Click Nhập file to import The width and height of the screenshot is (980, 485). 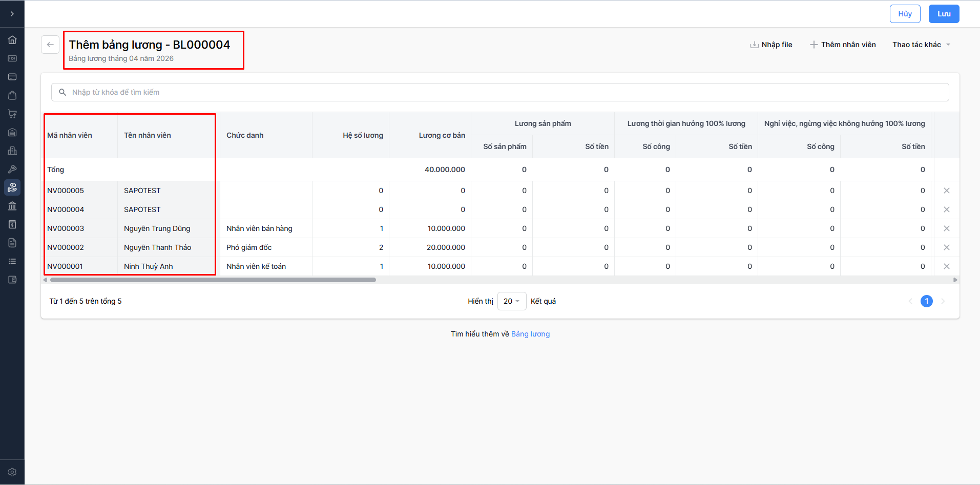click(771, 45)
